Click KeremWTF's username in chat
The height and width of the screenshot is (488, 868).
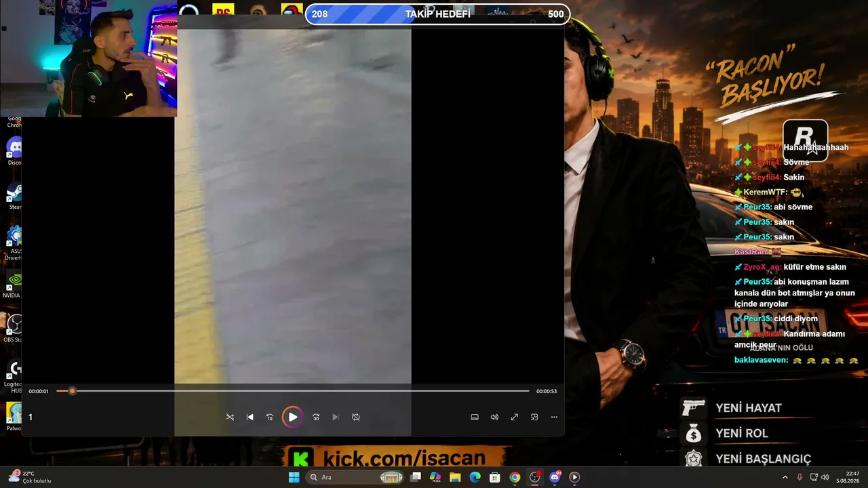pyautogui.click(x=765, y=192)
